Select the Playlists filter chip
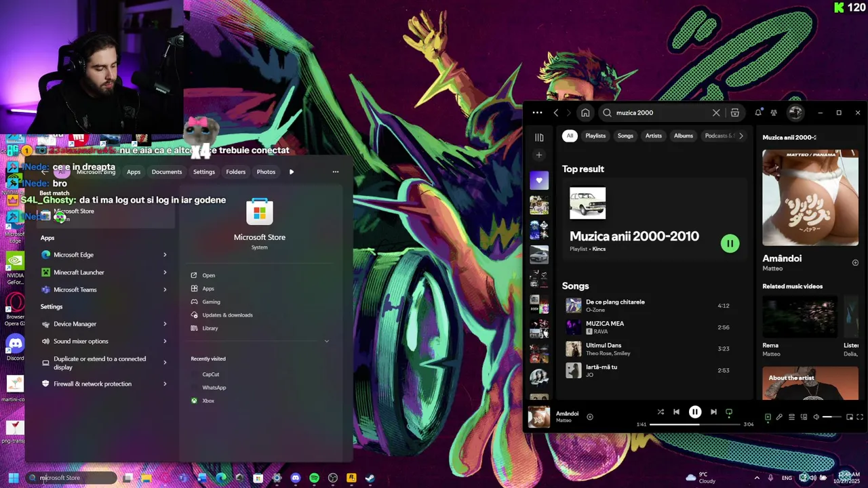 pyautogui.click(x=595, y=136)
